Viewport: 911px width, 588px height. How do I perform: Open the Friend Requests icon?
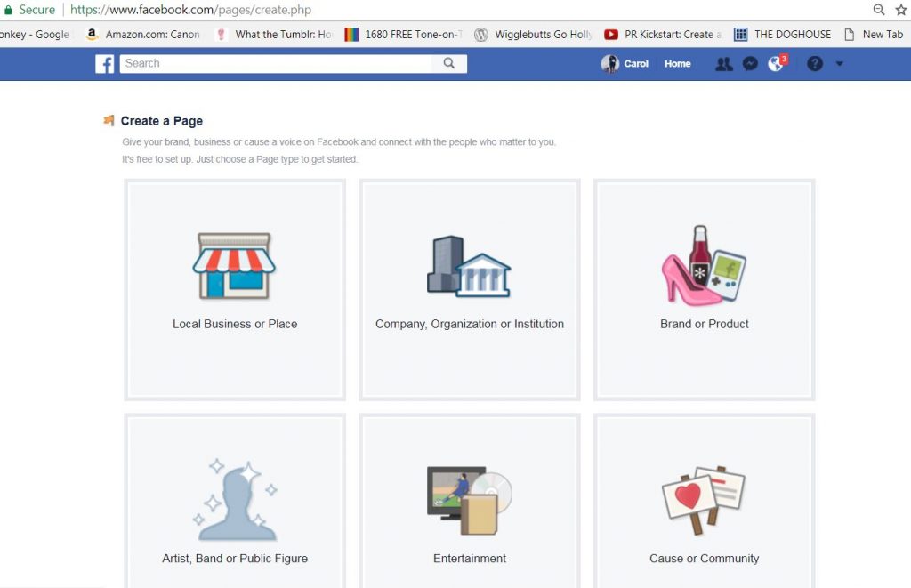pyautogui.click(x=724, y=64)
